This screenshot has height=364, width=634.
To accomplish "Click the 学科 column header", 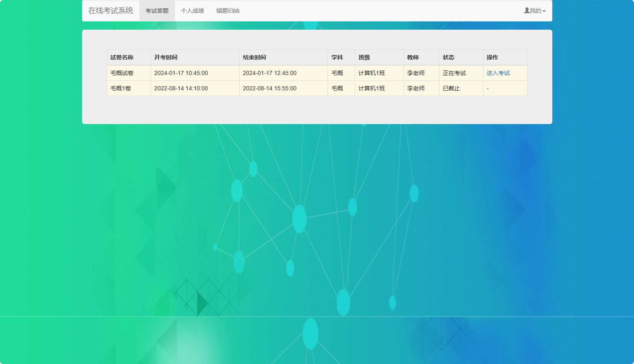I will pyautogui.click(x=337, y=57).
